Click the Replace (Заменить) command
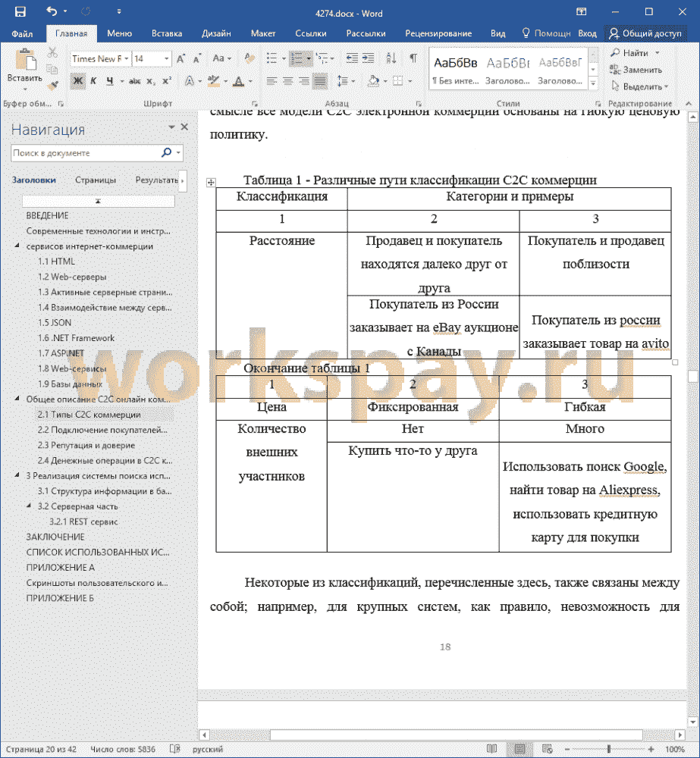The height and width of the screenshot is (758, 700). [x=636, y=70]
